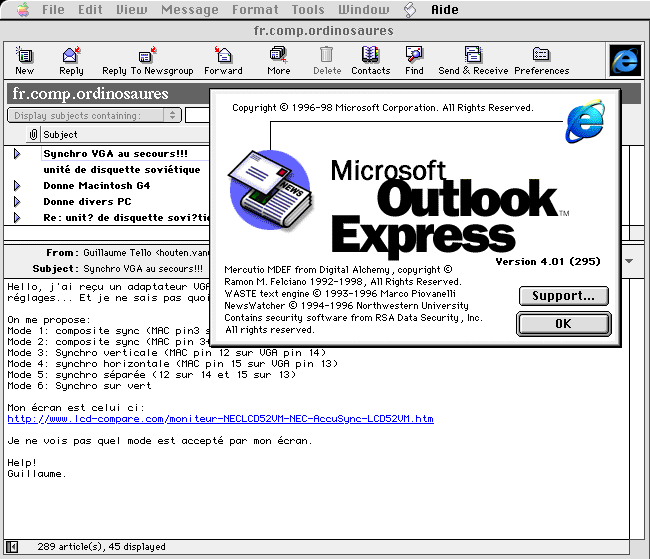Open the View menu
This screenshot has width=650, height=559.
point(131,10)
